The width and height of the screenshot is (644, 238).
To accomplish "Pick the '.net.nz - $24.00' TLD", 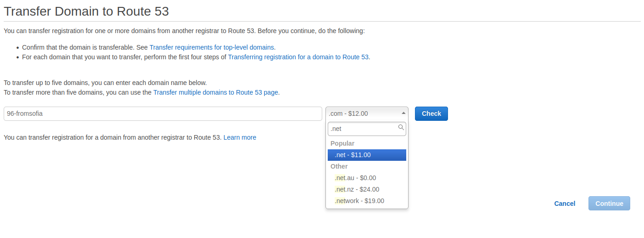I will [357, 189].
